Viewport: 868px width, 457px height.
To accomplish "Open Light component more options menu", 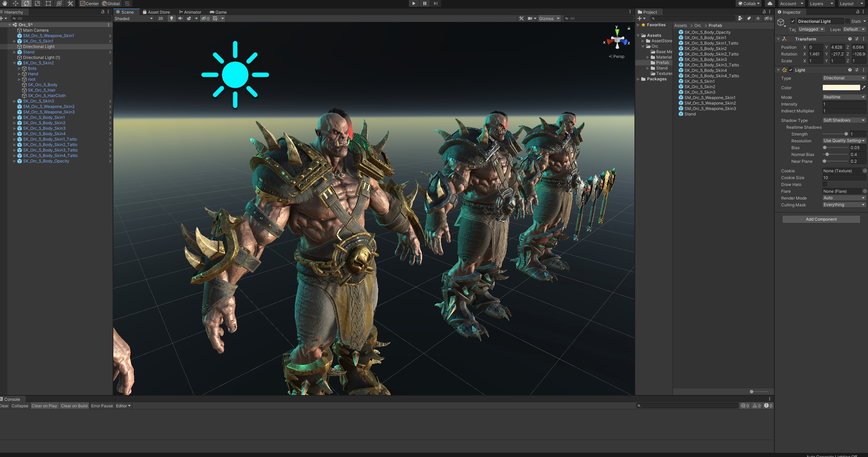I will 863,70.
